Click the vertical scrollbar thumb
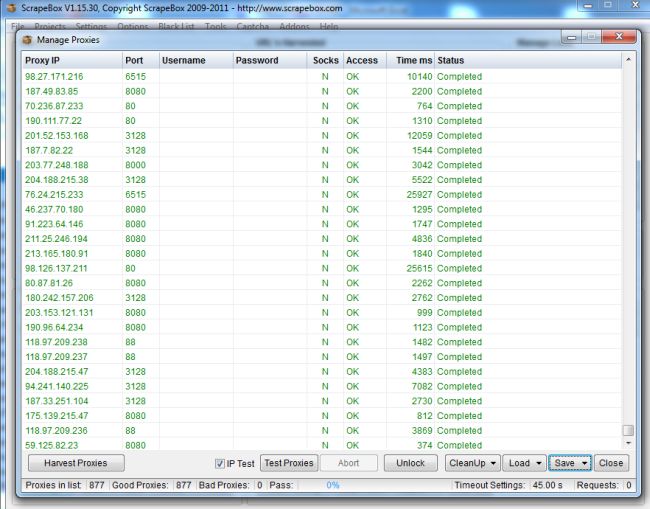 [628, 431]
